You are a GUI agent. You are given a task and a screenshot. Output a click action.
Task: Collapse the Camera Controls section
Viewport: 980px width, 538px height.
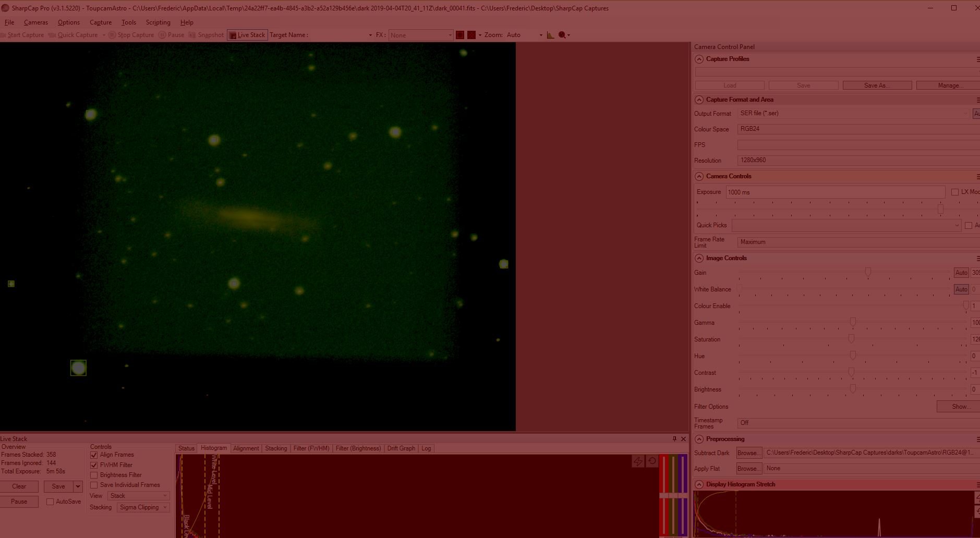point(699,176)
